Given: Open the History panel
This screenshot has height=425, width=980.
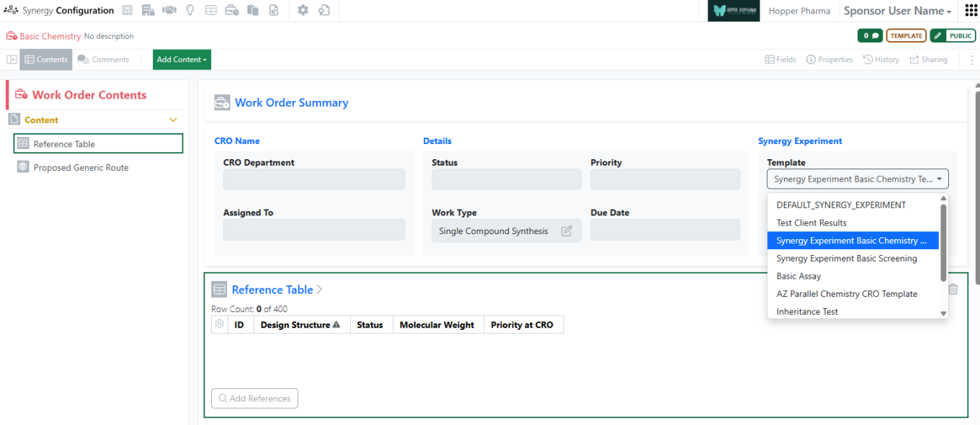Looking at the screenshot, I should pyautogui.click(x=881, y=60).
